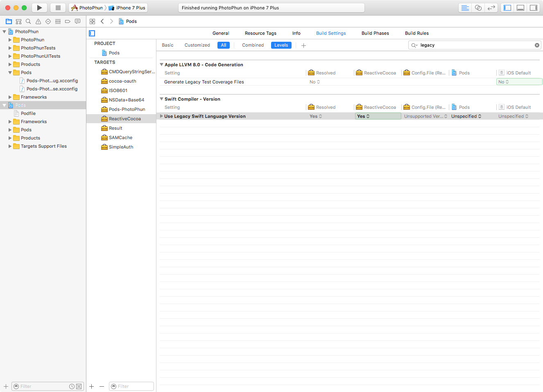Open the Version editor

pyautogui.click(x=491, y=8)
